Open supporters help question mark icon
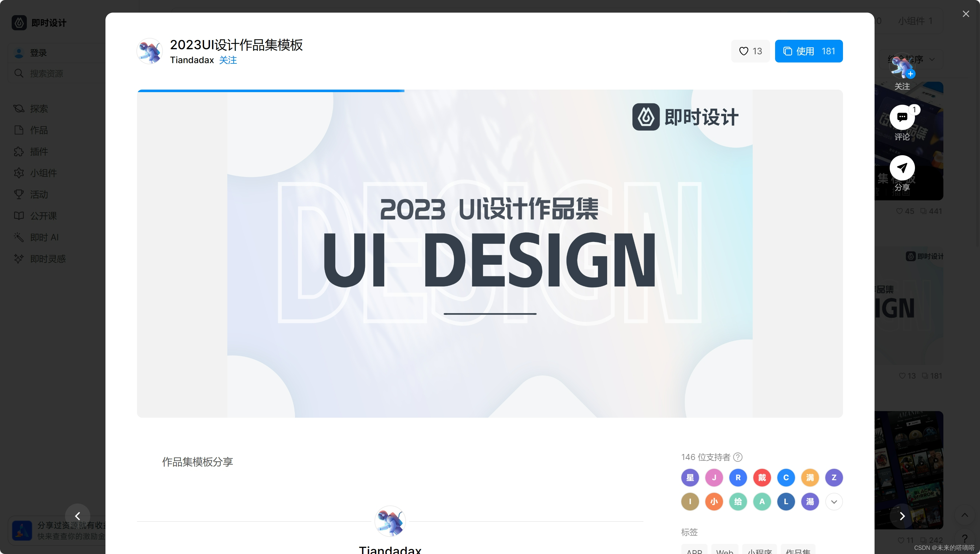 [x=738, y=457]
